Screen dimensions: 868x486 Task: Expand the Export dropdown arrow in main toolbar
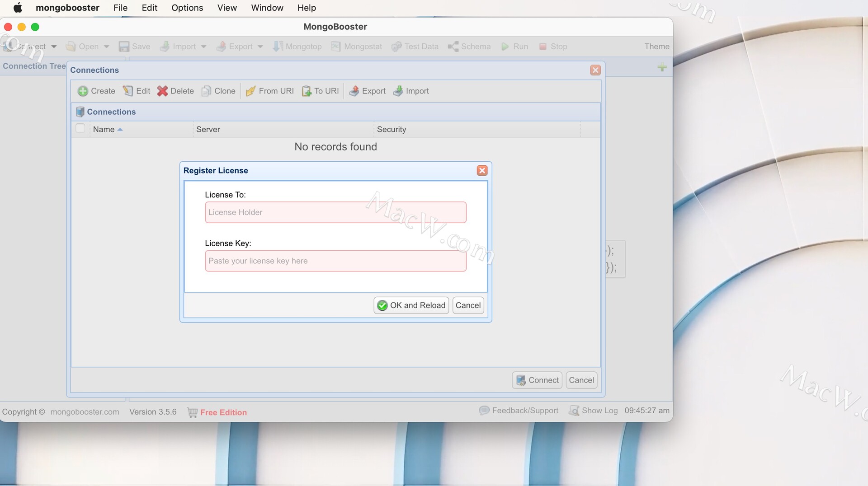tap(260, 47)
